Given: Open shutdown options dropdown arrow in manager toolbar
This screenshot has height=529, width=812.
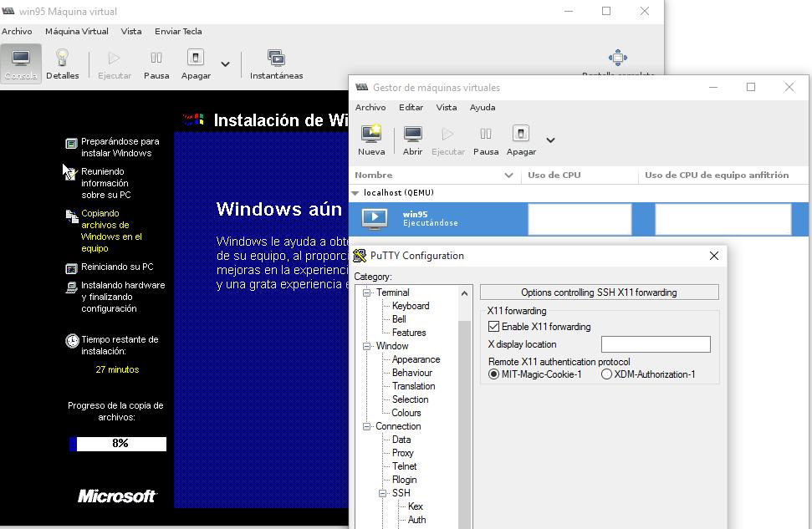Looking at the screenshot, I should pos(550,140).
